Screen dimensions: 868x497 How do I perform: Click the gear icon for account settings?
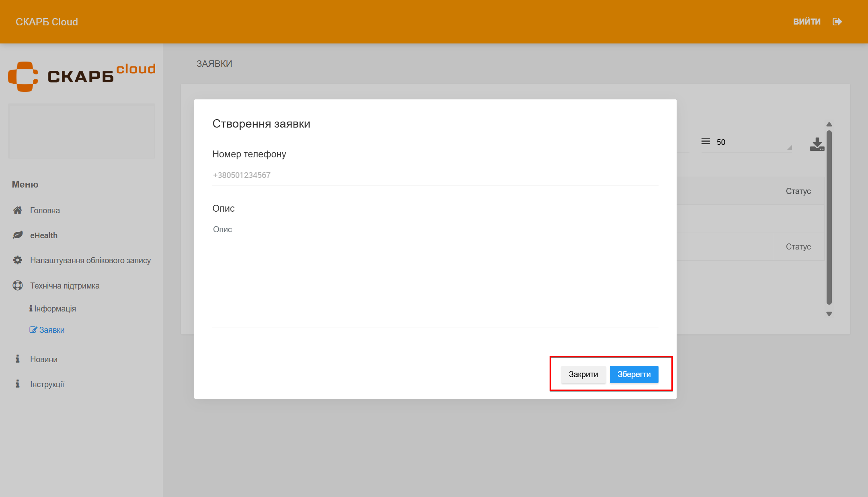click(x=17, y=260)
